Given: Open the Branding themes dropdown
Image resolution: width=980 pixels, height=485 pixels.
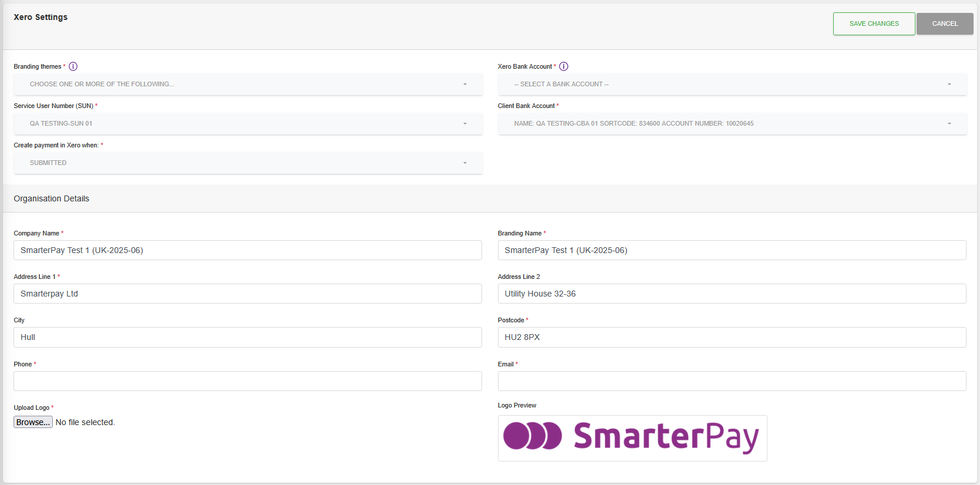Looking at the screenshot, I should (x=248, y=84).
